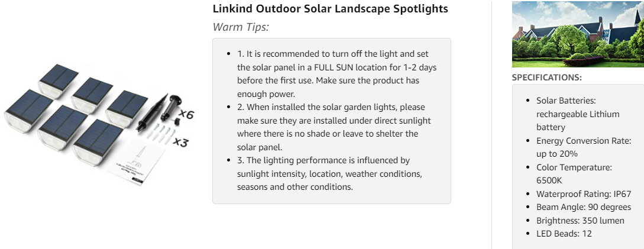The height and width of the screenshot is (249, 644).
Task: Click the SPECIFICATIONS heading
Action: click(546, 77)
